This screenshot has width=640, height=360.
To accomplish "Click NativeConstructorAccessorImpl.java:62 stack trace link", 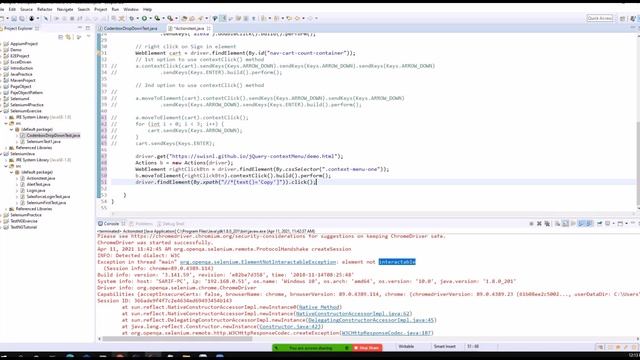I will pyautogui.click(x=353, y=313).
